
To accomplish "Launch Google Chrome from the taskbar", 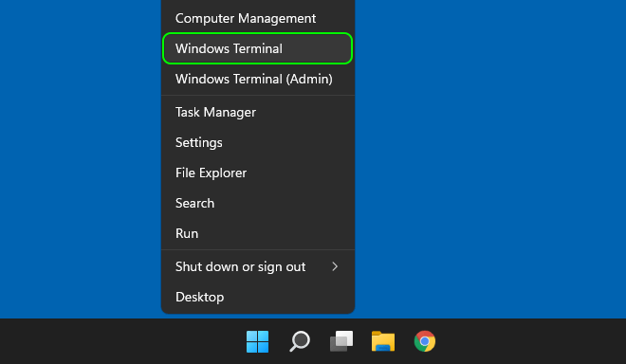I will 425,341.
